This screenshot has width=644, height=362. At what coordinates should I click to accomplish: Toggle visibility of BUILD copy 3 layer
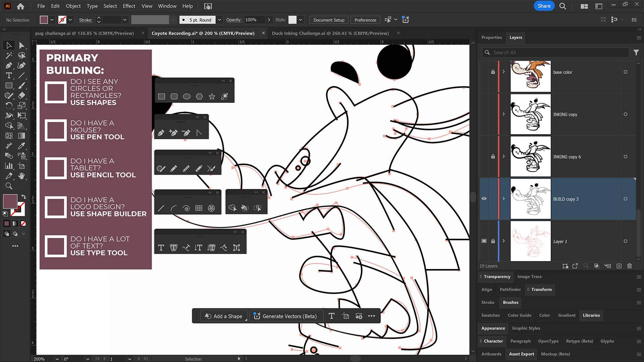[484, 199]
